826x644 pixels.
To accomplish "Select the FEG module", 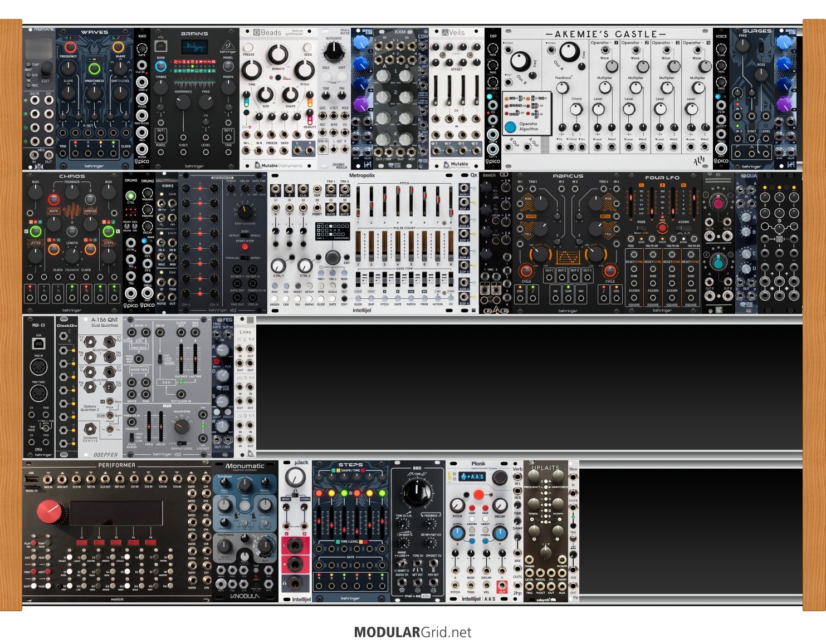I will click(223, 387).
